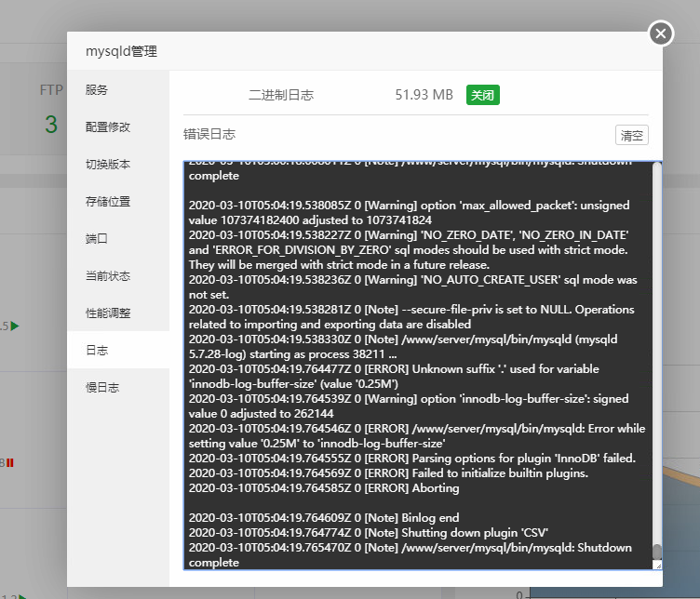Switch to the 端口 page
The image size is (700, 599).
tap(97, 238)
